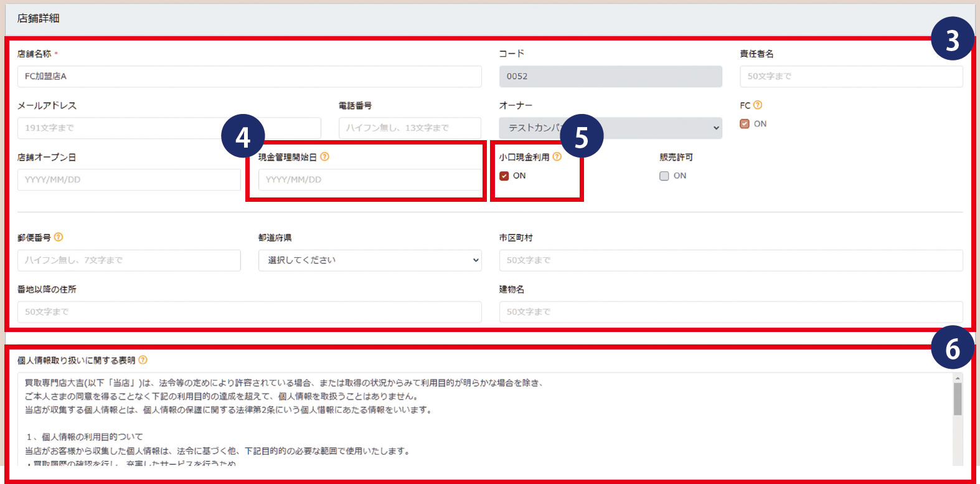Click the privacy statement text area scrollbar
This screenshot has height=484, width=980.
[958, 400]
